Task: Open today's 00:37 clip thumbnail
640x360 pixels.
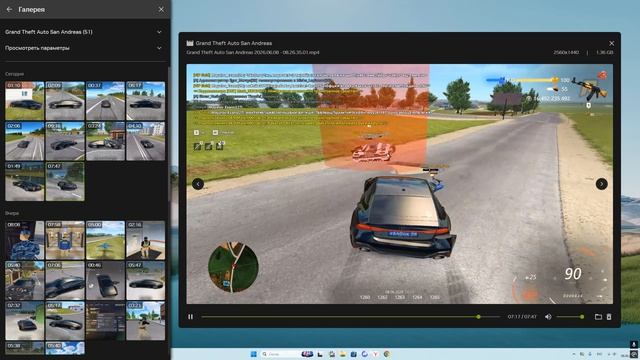Action: point(105,101)
